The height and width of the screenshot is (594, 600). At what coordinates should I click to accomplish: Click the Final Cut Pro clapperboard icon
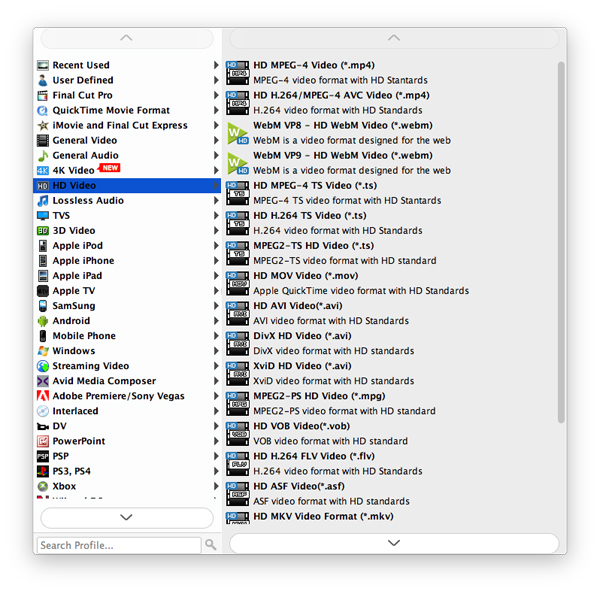[x=43, y=96]
